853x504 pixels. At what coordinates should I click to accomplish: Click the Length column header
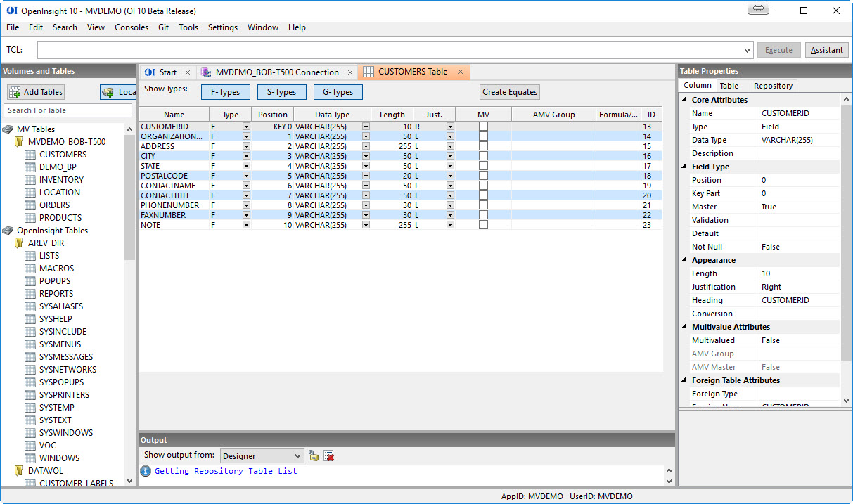pyautogui.click(x=392, y=115)
